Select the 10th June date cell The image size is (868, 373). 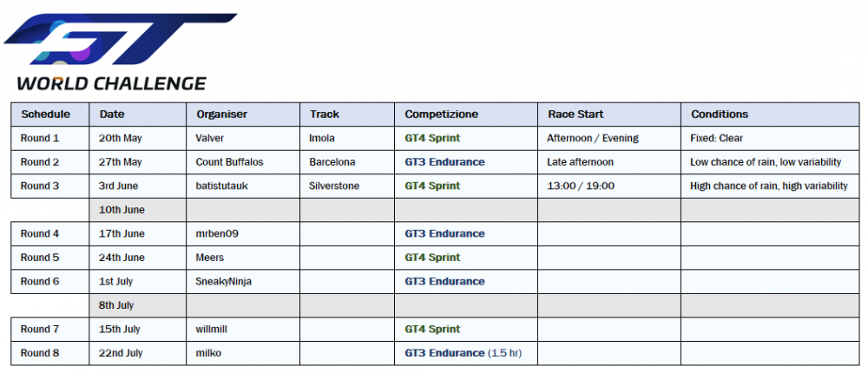pyautogui.click(x=122, y=210)
